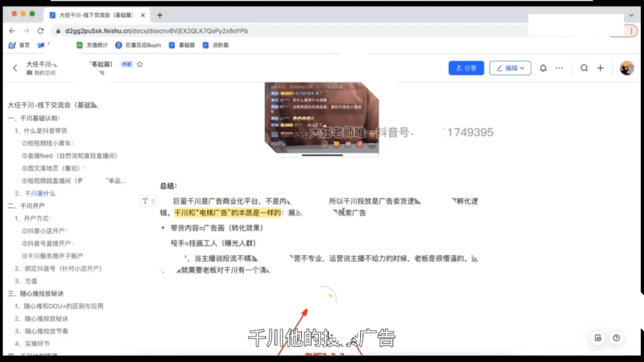Jump to 1、什么是抖音带货 in the outline
Viewport: 644px width, 362px height.
pyautogui.click(x=41, y=131)
